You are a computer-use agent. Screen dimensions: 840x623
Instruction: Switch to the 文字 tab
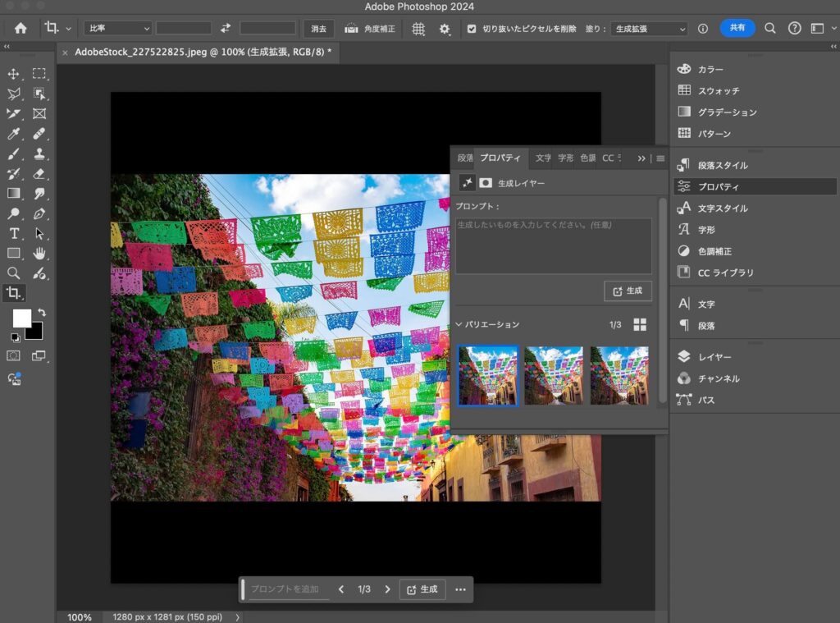point(543,158)
